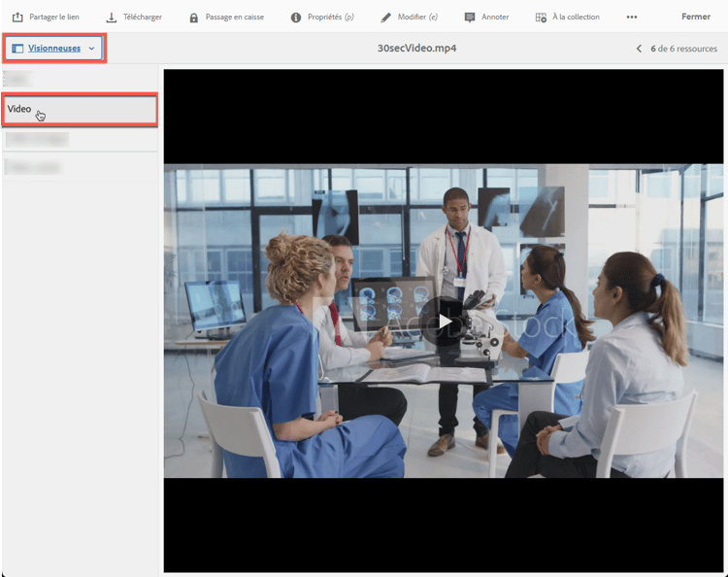
Task: Click the 6 de 6 ressources counter
Action: [x=683, y=49]
